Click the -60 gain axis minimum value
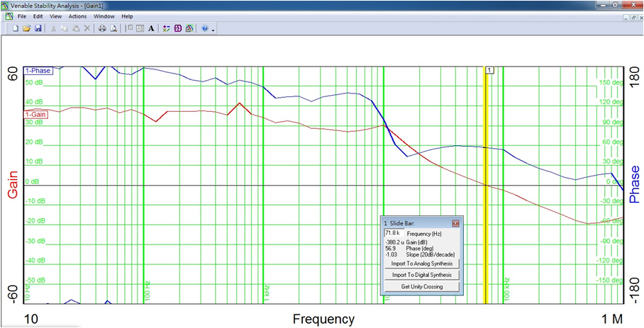Screen dimensions: 644x328 point(13,294)
